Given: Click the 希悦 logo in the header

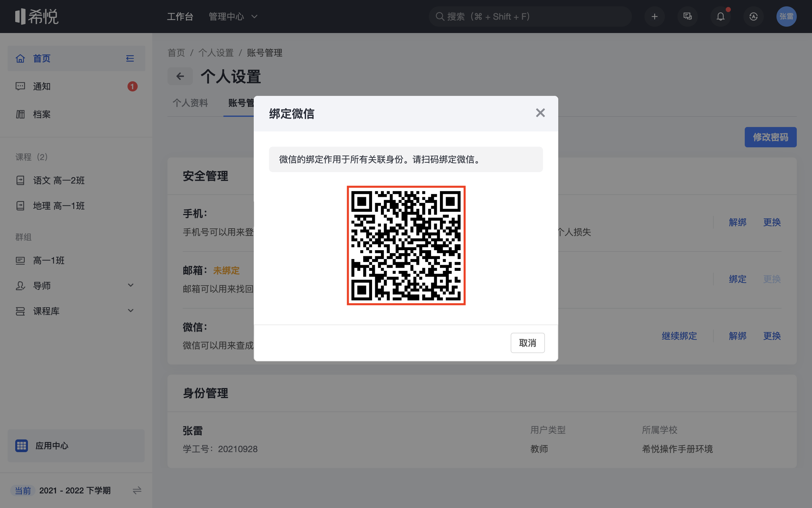Looking at the screenshot, I should click(x=36, y=17).
